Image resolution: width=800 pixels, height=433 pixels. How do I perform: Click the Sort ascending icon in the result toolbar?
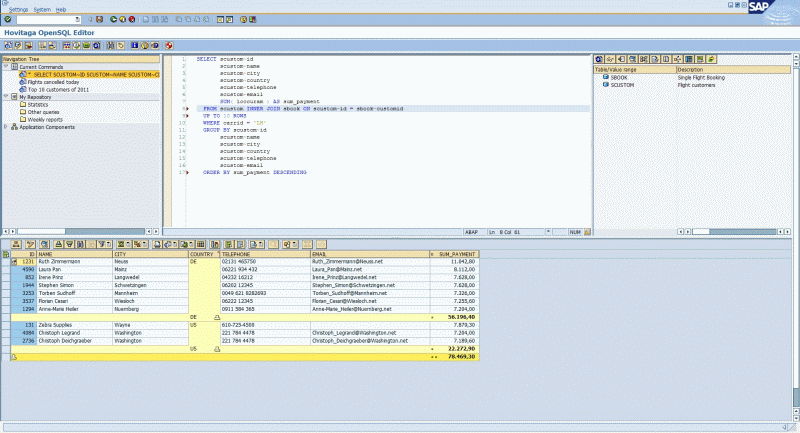coord(59,244)
